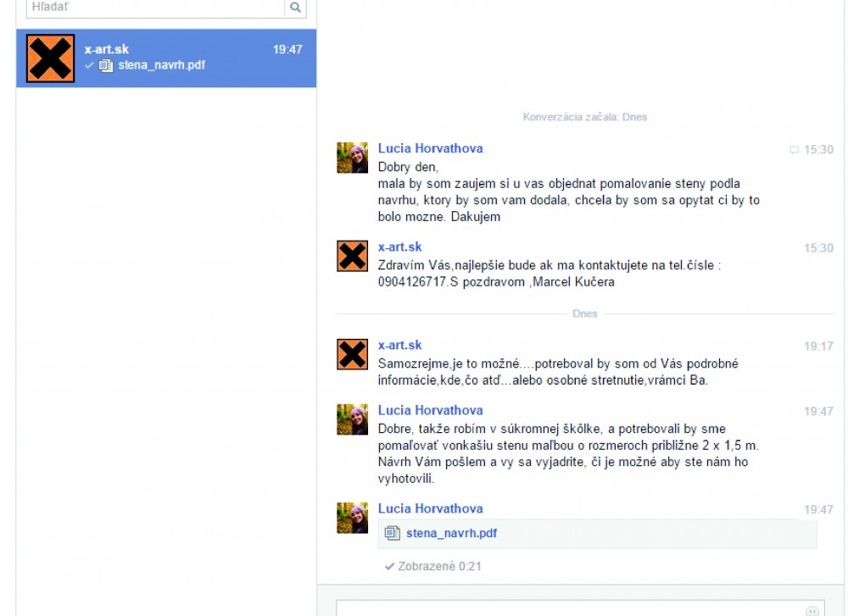Open x-art.sk name link on 19:17 message
The height and width of the screenshot is (616, 848).
click(399, 346)
